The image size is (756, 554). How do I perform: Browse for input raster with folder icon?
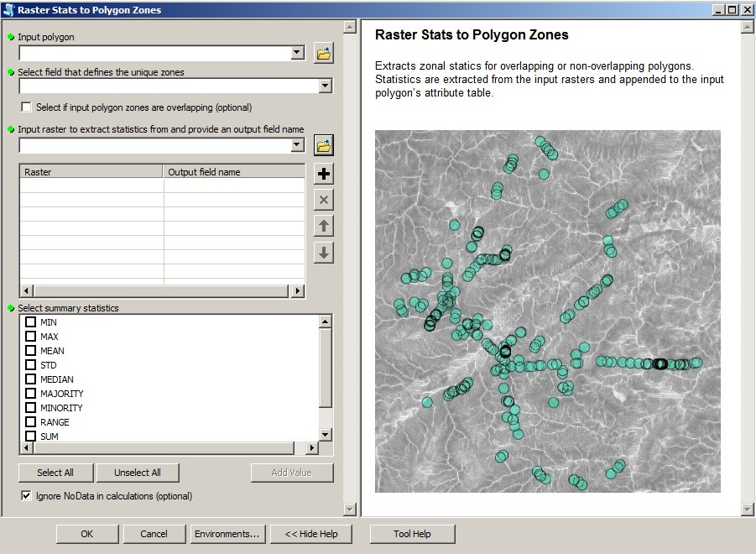click(x=324, y=145)
